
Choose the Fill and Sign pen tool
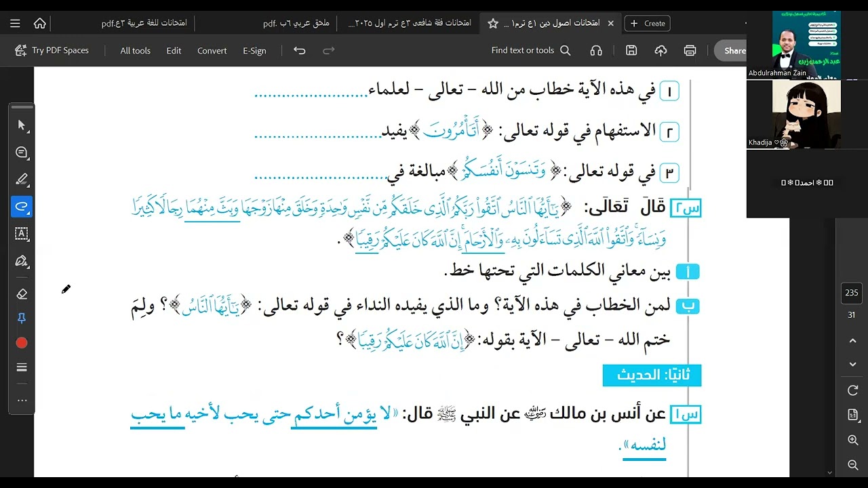click(22, 261)
